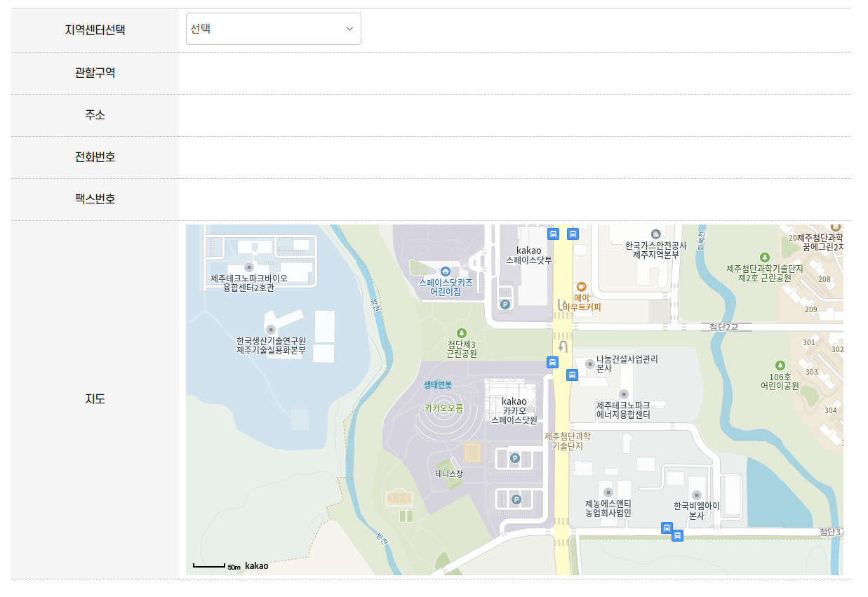
Task: Click the 테니스장 label on map
Action: 449,474
